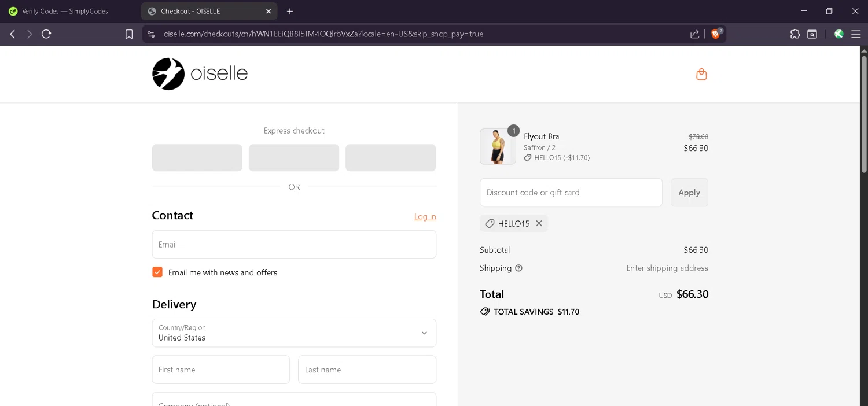Screen dimensions: 868x406
Task: Open the browser extensions puzzle icon
Action: click(795, 34)
